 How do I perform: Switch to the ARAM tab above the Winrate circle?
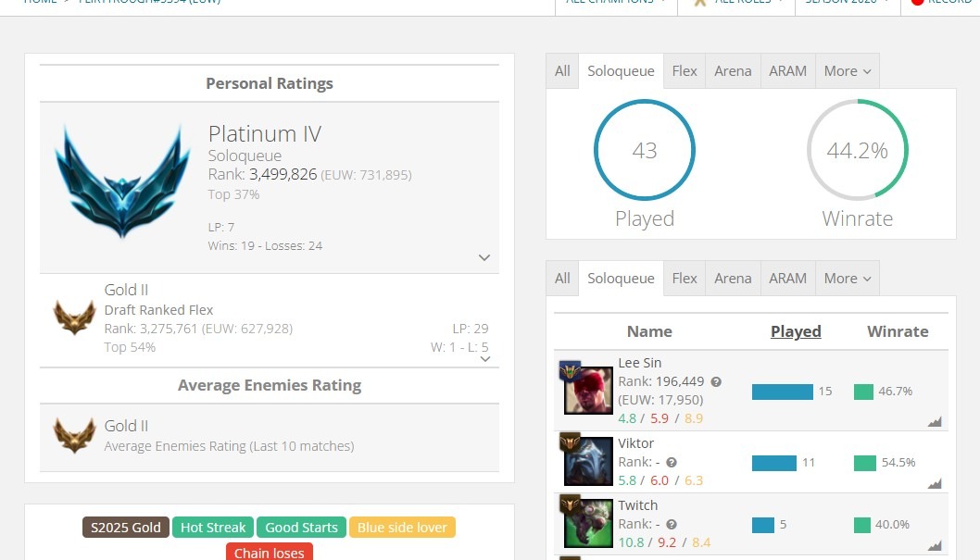(x=787, y=71)
